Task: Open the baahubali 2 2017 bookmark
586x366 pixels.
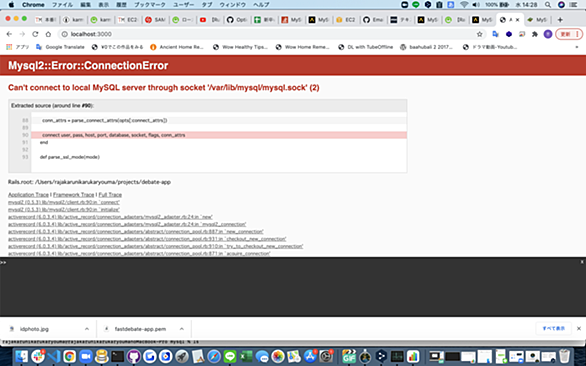Action: coord(426,47)
